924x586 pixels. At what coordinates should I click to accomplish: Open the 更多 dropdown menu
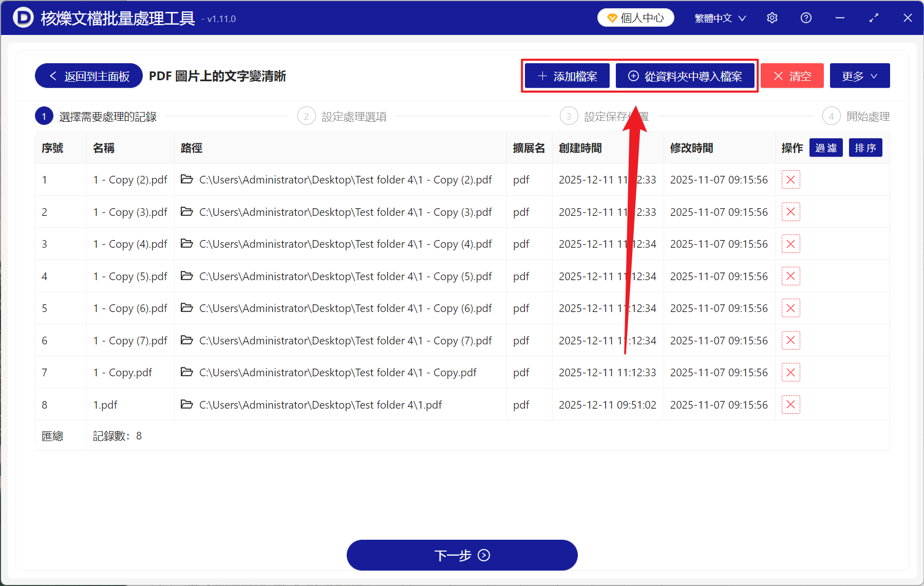tap(859, 76)
